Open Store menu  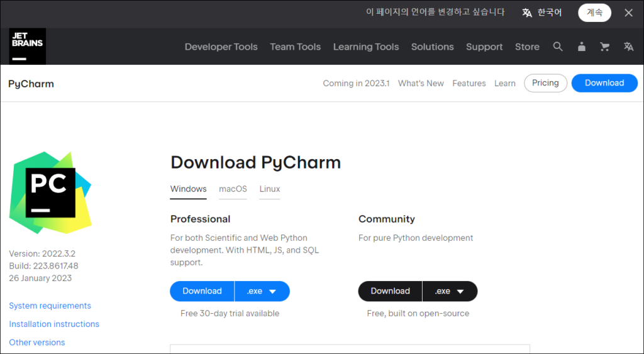[528, 47]
